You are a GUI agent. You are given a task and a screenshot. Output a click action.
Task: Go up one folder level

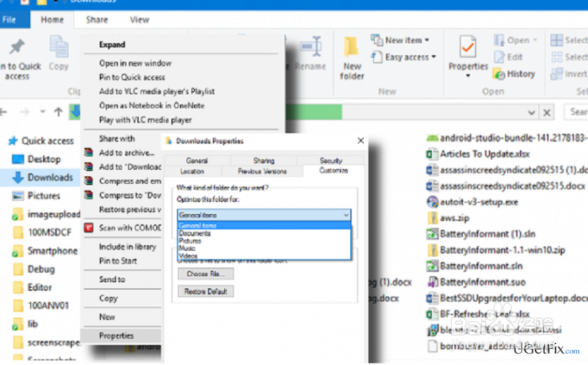58,112
